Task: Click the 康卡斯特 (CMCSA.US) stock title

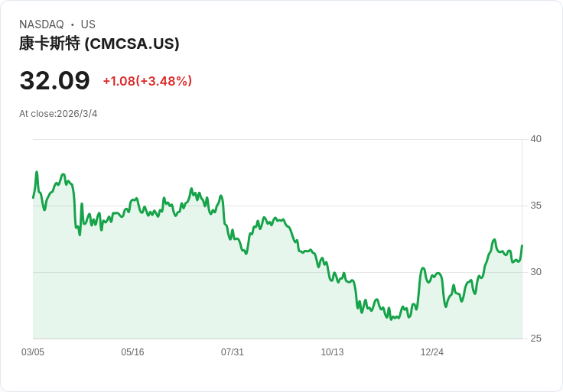Action: pyautogui.click(x=99, y=44)
